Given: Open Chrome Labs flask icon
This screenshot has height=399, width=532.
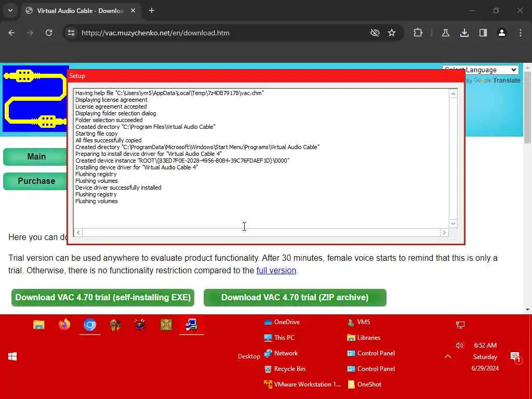Looking at the screenshot, I should 445,33.
